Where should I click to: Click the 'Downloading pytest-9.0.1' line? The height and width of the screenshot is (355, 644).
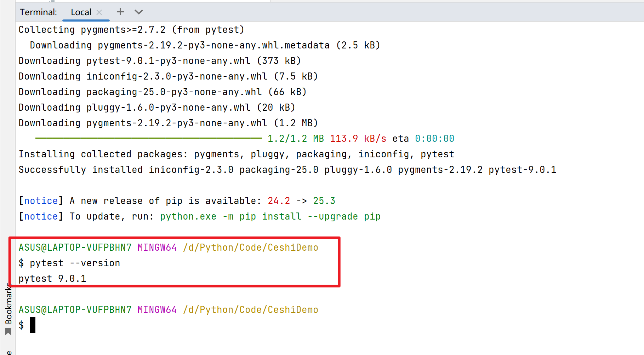pos(160,61)
